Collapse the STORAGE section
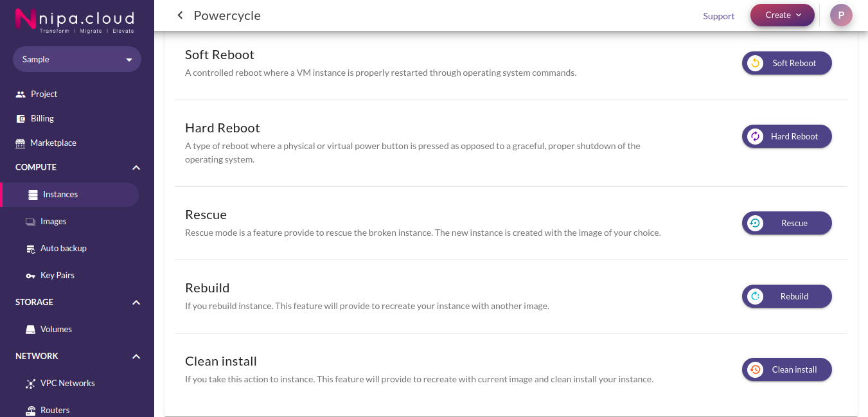868x417 pixels. [x=136, y=302]
